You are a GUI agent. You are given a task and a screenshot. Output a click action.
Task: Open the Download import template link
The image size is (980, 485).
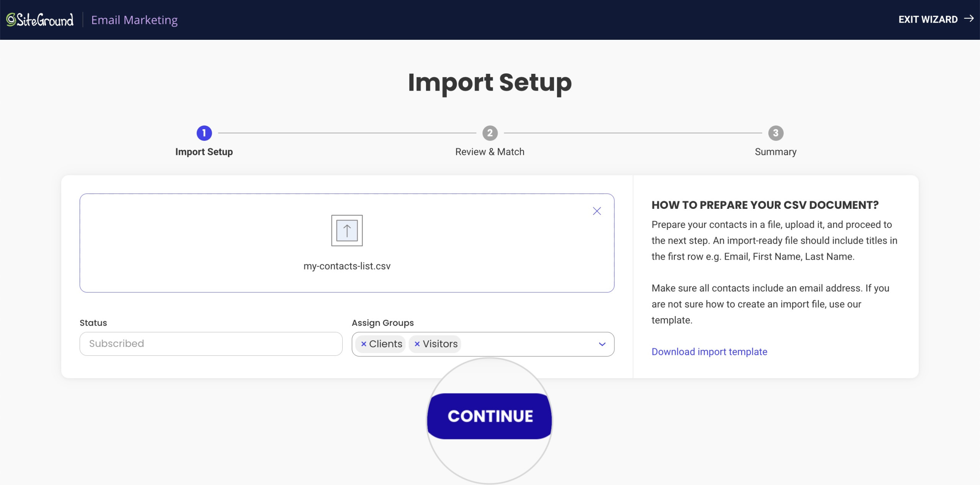point(709,352)
